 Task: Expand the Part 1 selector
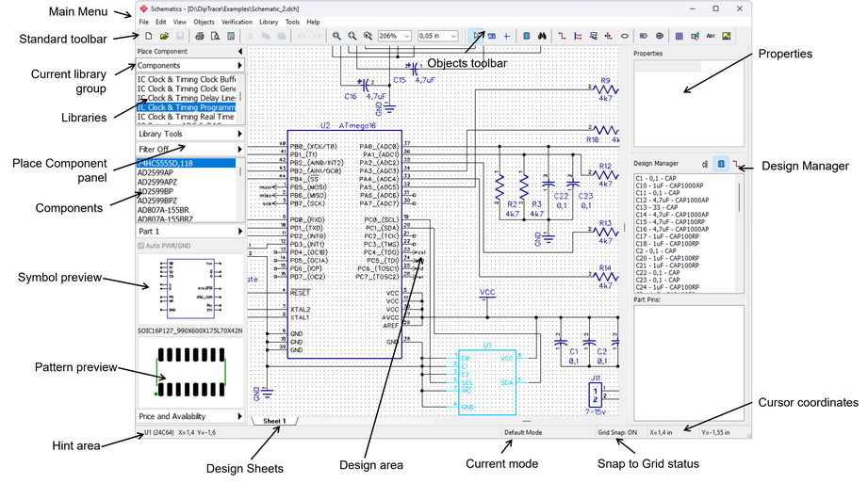(x=189, y=232)
